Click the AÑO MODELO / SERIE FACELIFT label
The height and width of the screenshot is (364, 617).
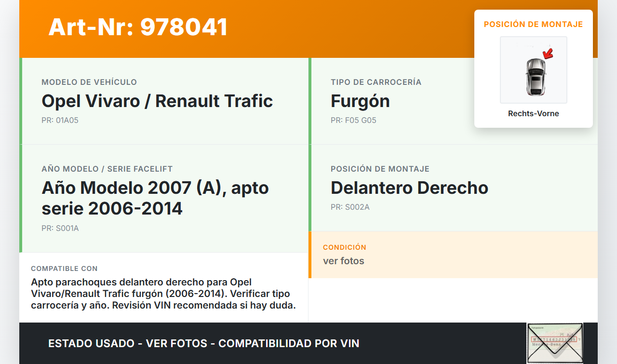[107, 169]
